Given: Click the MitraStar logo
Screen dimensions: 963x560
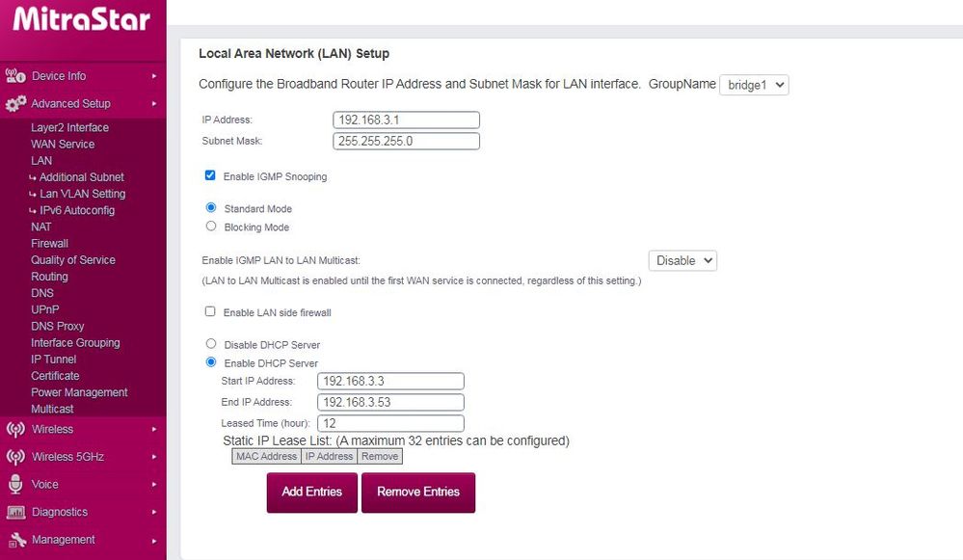Looking at the screenshot, I should 82,18.
